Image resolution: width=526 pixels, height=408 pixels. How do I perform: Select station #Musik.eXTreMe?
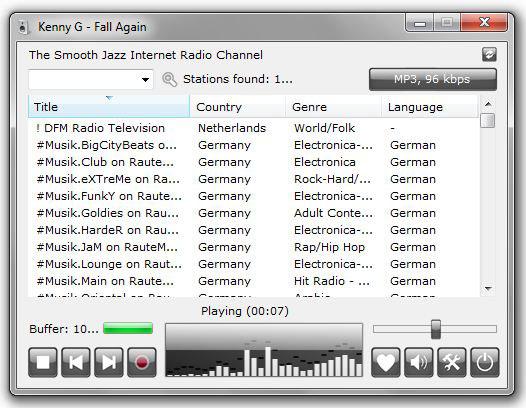(253, 179)
